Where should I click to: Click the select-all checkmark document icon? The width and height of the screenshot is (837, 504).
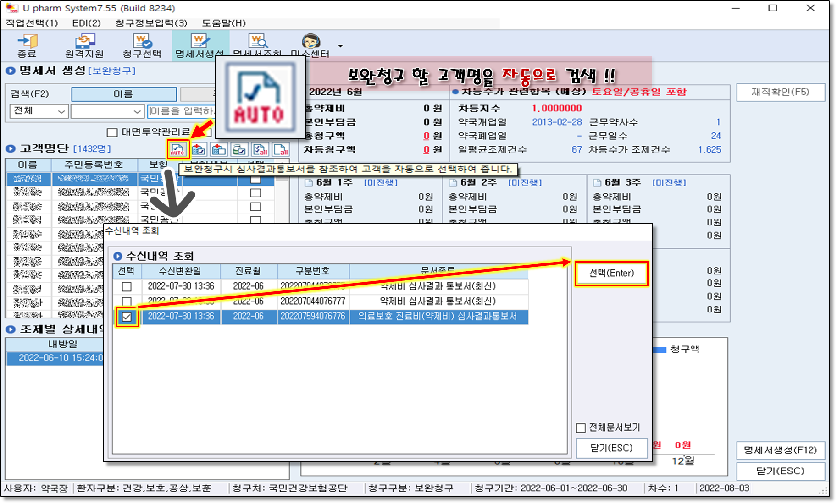pyautogui.click(x=260, y=149)
